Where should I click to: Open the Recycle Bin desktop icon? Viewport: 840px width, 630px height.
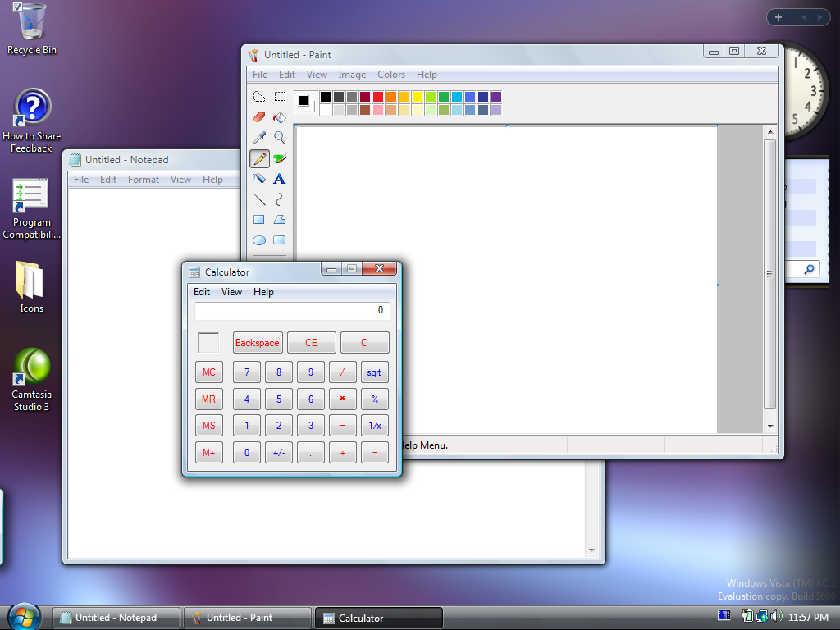[x=32, y=29]
